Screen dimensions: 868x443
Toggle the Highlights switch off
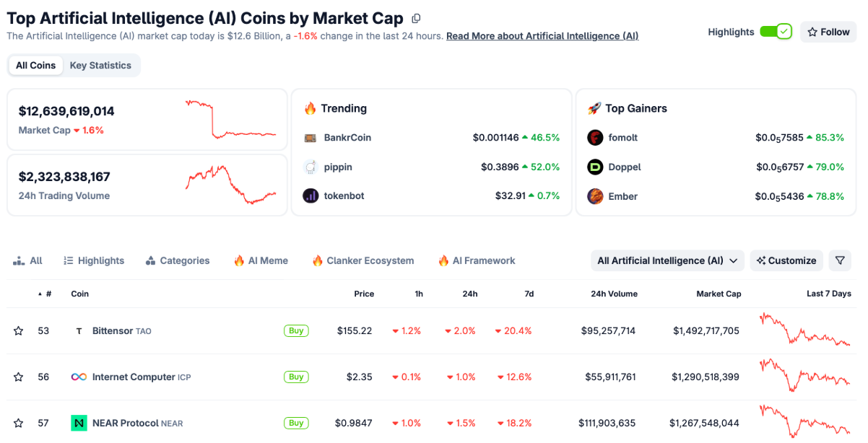pos(776,32)
